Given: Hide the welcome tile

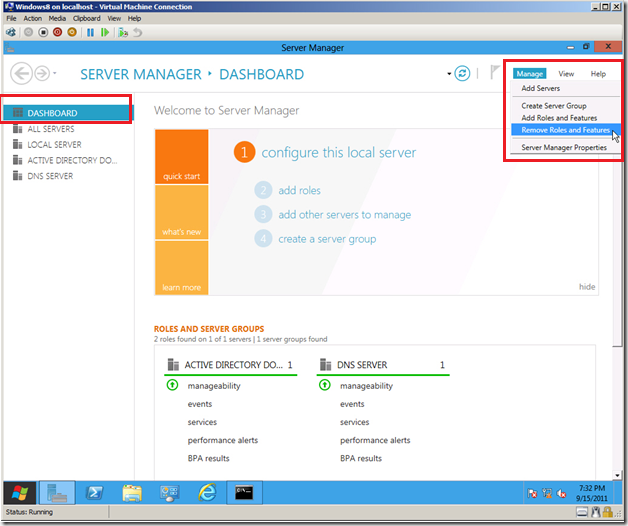Looking at the screenshot, I should click(587, 286).
